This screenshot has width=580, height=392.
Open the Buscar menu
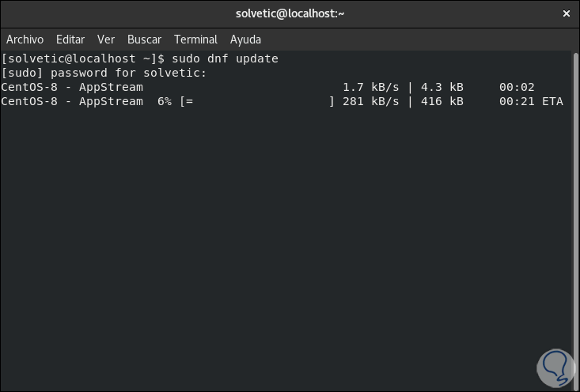pyautogui.click(x=144, y=40)
